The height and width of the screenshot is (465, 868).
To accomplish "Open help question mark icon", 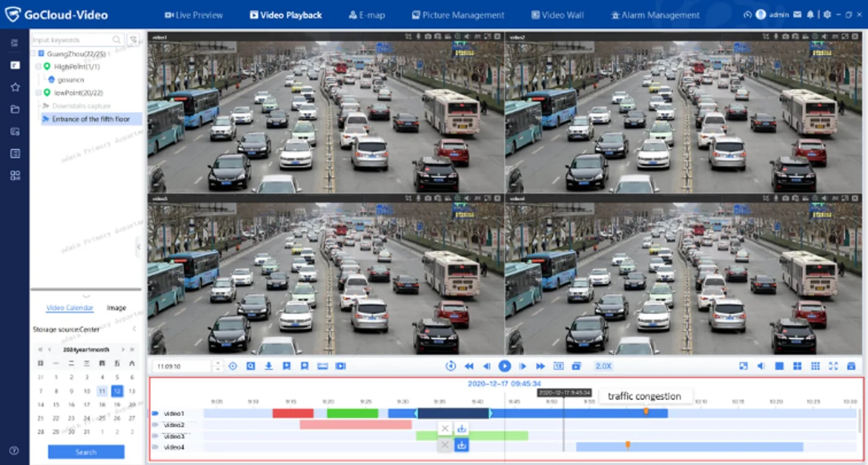I will [x=14, y=450].
